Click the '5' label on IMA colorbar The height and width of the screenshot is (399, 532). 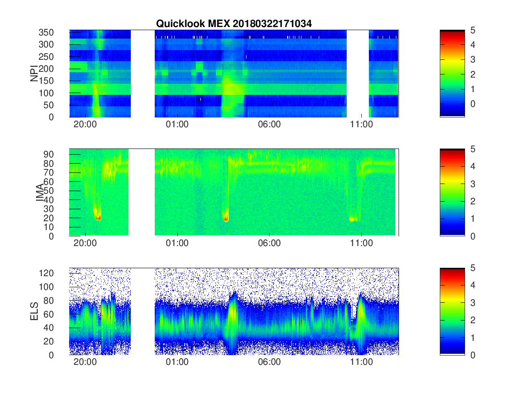(473, 149)
